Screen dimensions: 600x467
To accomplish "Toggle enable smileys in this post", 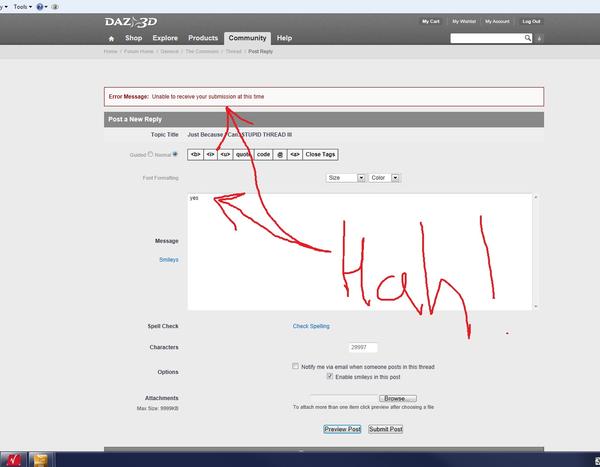I will (329, 376).
